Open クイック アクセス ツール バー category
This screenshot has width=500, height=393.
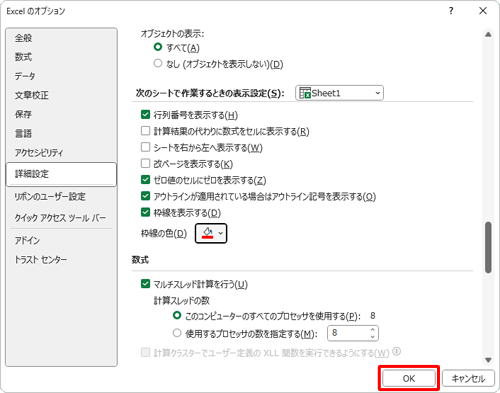[x=61, y=218]
